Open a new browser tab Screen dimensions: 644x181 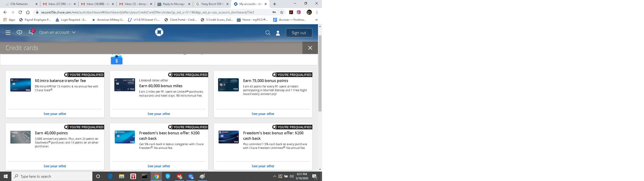[274, 4]
